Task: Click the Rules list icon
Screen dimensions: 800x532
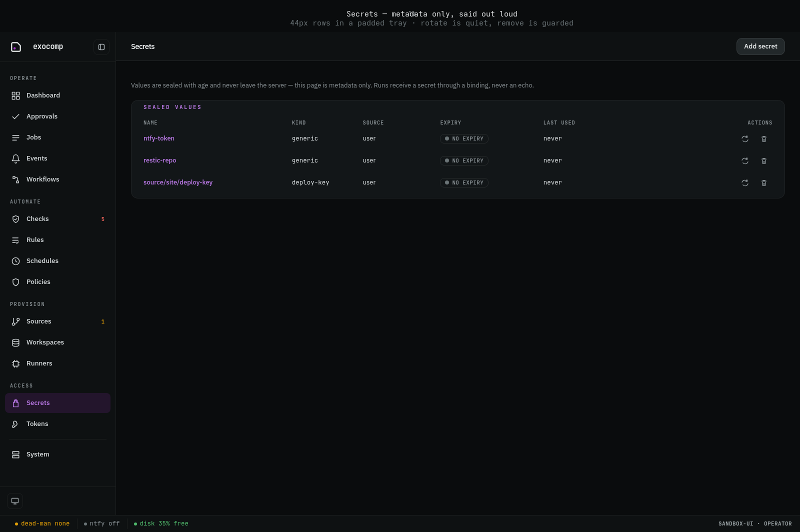Action: click(x=16, y=240)
